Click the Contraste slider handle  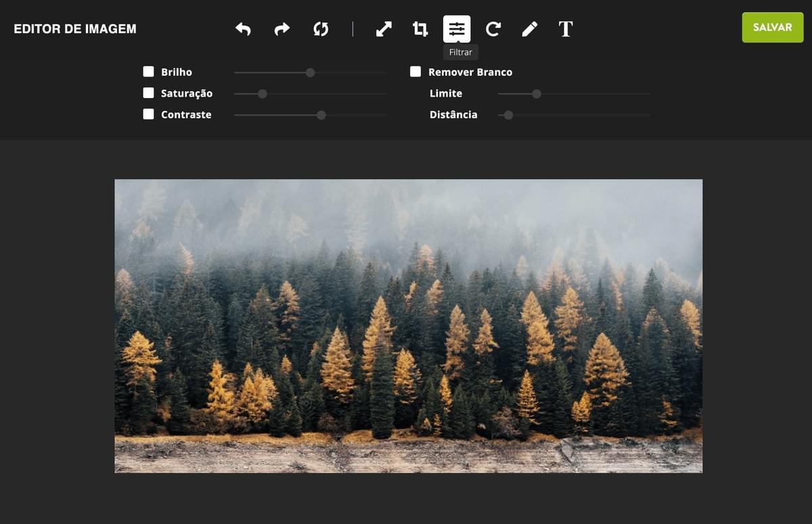(321, 115)
